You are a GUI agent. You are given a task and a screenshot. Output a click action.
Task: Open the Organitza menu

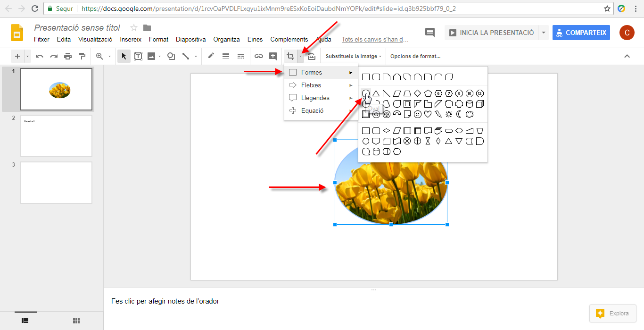tap(226, 39)
